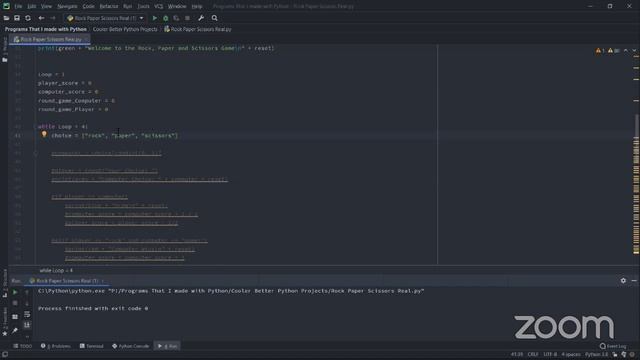Open the Tools menu
The width and height of the screenshot is (640, 360).
(x=143, y=7)
